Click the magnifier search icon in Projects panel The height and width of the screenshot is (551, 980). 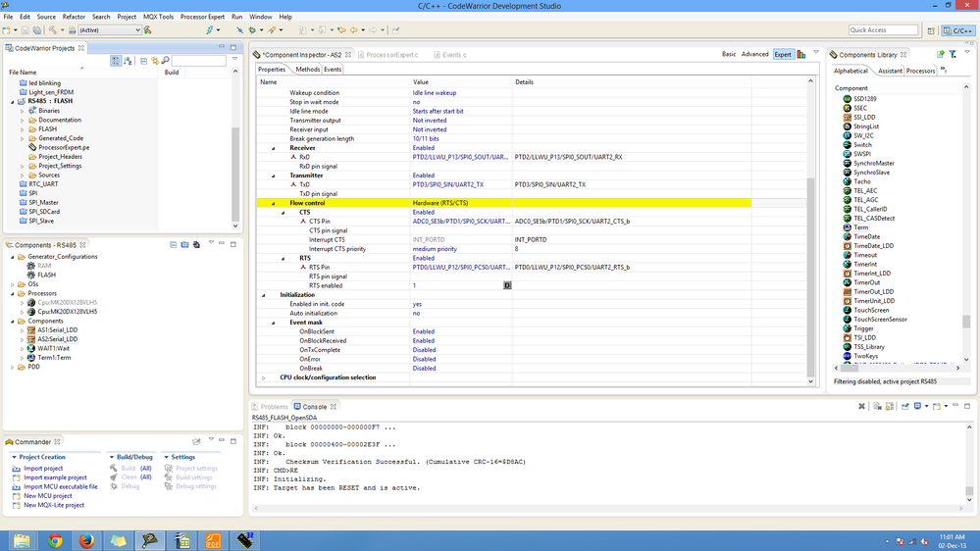click(165, 61)
